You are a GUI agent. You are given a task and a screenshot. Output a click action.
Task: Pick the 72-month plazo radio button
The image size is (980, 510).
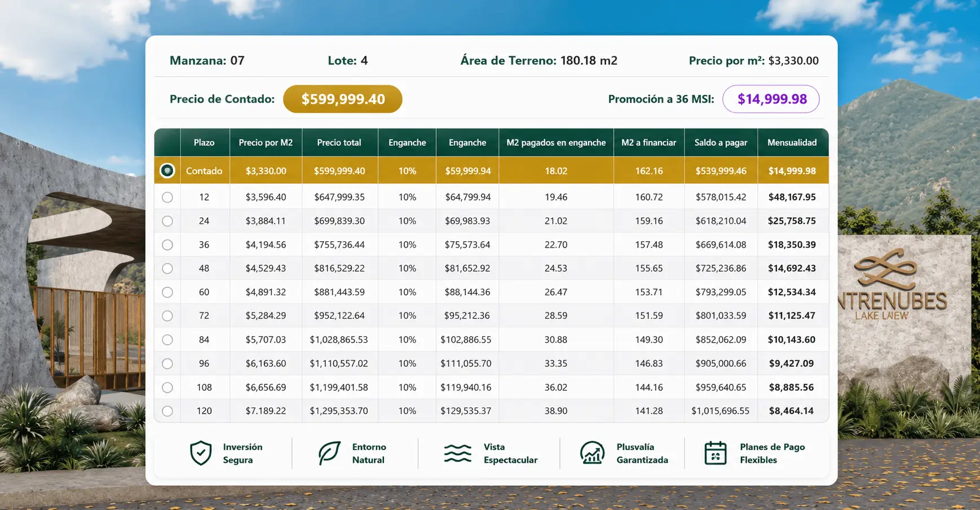click(167, 316)
